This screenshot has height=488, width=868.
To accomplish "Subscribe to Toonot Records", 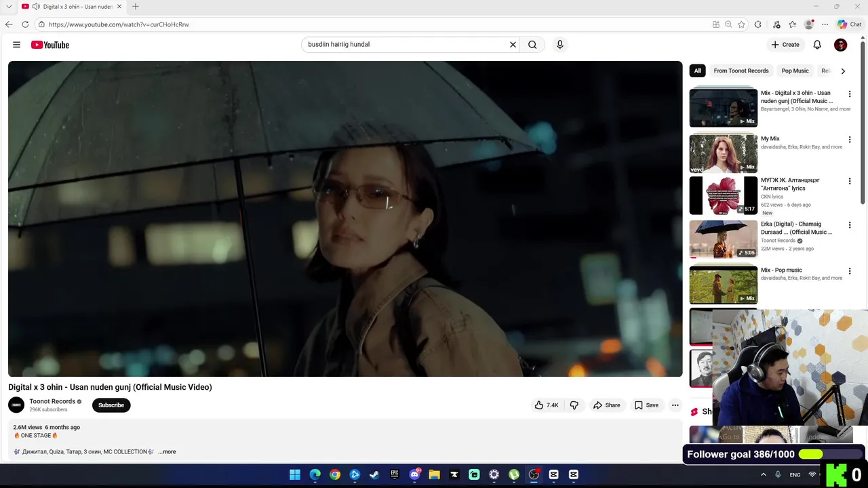I will [111, 405].
